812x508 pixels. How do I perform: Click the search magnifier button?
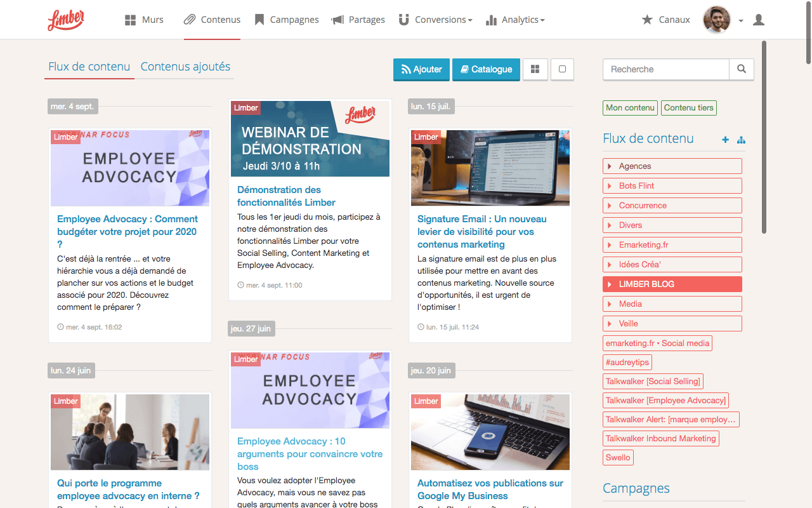coord(742,69)
